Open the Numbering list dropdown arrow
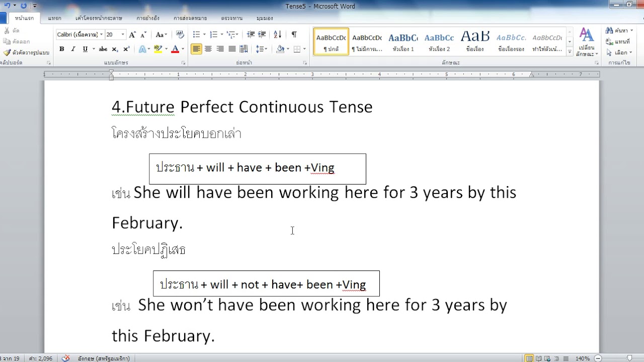Screen dimensions: 644x362 tap(221, 35)
